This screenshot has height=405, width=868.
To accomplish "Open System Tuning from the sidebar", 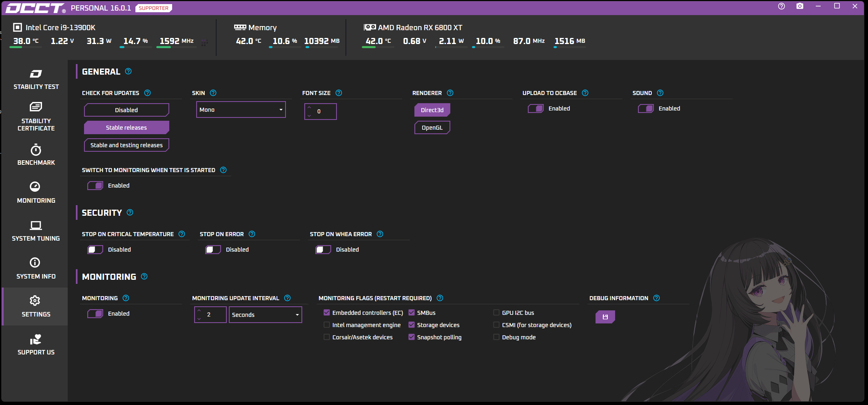I will click(x=36, y=231).
